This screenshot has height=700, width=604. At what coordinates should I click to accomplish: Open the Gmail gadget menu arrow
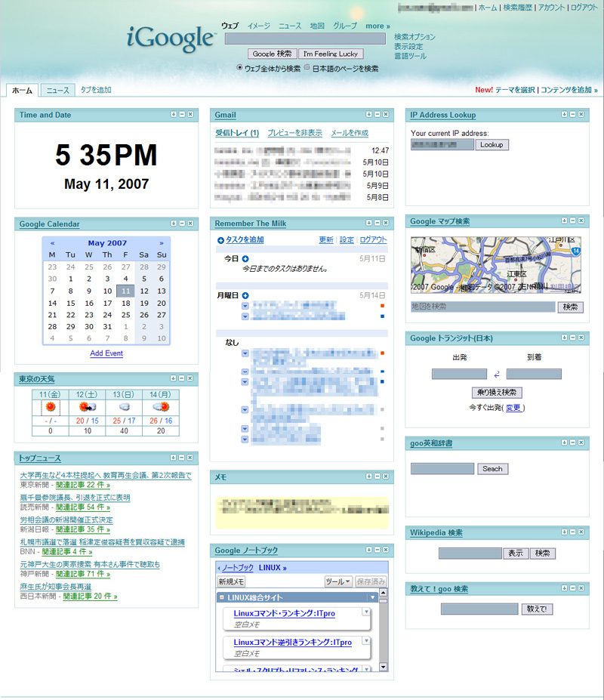click(x=368, y=115)
